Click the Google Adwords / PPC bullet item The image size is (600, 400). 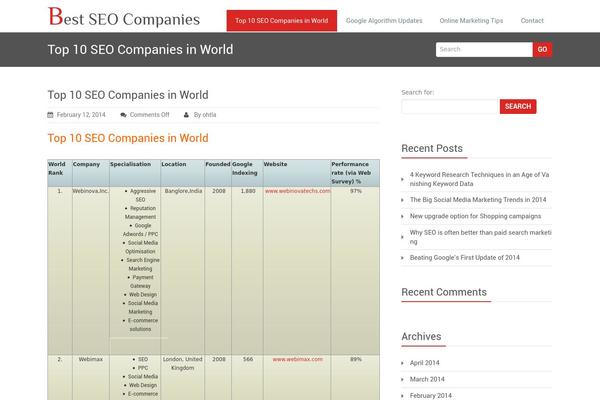(140, 230)
